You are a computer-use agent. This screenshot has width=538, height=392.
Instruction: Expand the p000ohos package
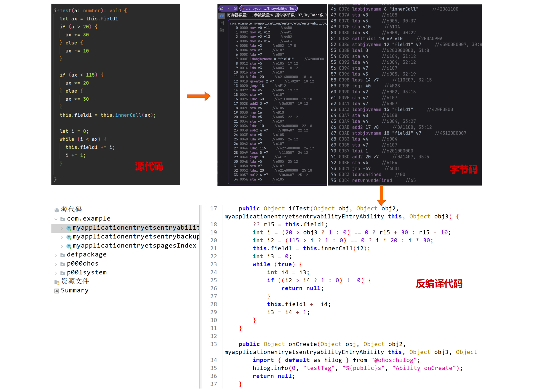[x=56, y=264]
